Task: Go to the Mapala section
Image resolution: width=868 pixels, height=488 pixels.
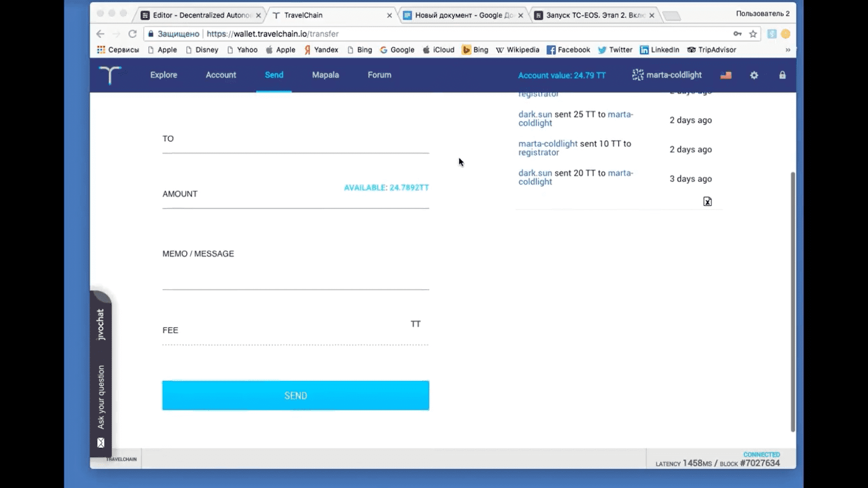Action: 325,75
